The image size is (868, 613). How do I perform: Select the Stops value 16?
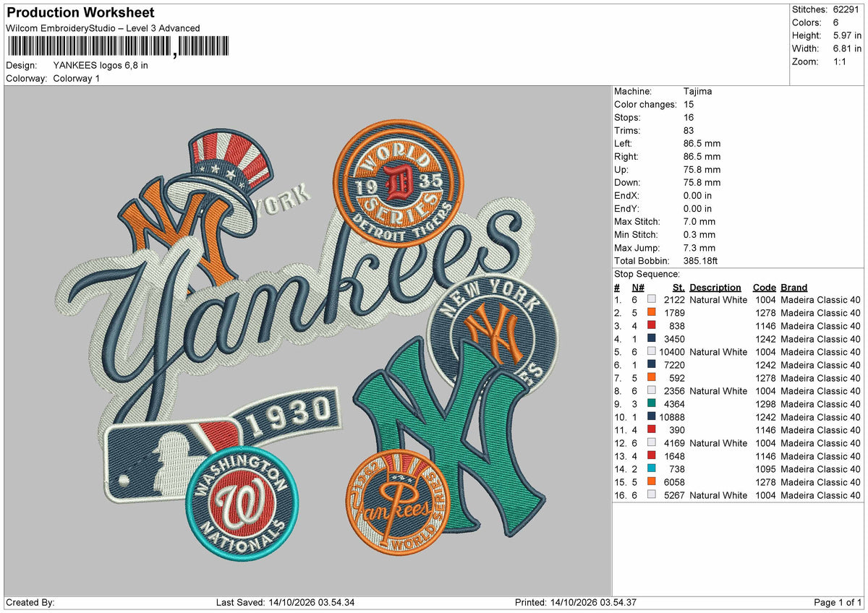tap(689, 117)
